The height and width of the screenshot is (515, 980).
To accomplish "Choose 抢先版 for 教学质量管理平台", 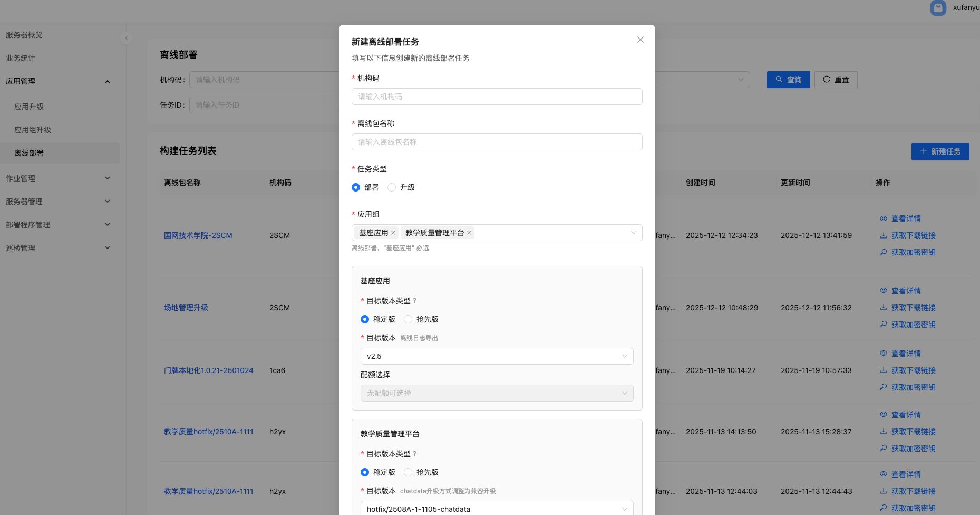I will [408, 472].
